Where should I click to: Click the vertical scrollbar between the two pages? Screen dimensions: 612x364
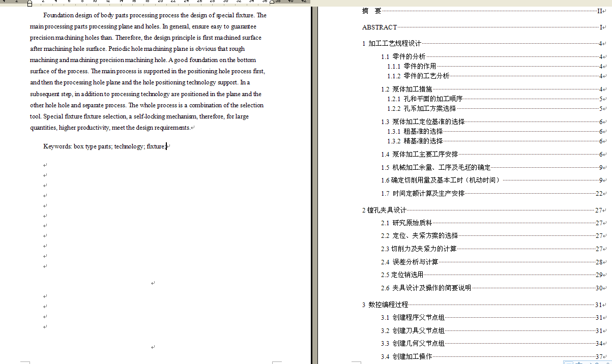(x=313, y=178)
